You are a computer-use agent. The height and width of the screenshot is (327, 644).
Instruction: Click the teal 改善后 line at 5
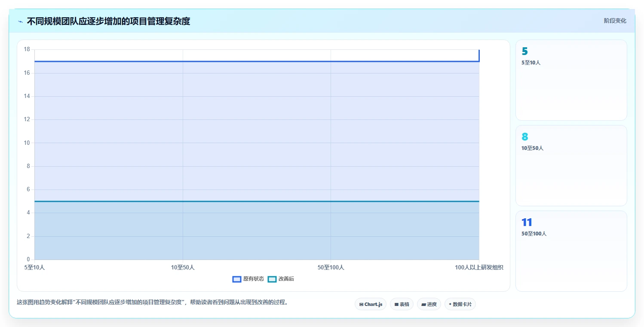tap(257, 201)
